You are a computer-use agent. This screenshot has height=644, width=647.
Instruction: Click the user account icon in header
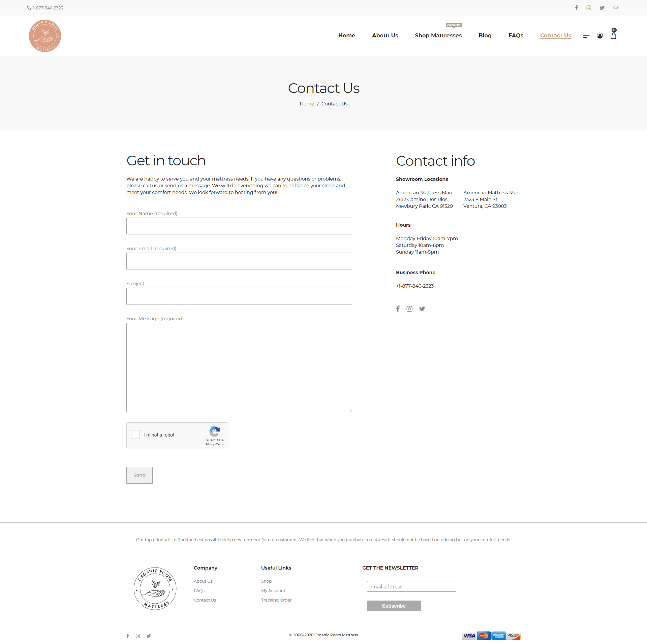[599, 36]
